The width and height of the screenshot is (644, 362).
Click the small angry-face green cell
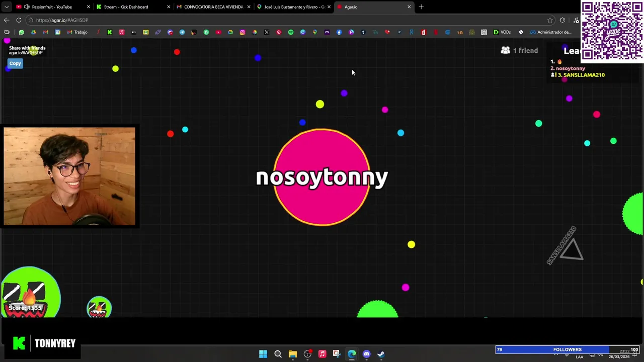(99, 307)
